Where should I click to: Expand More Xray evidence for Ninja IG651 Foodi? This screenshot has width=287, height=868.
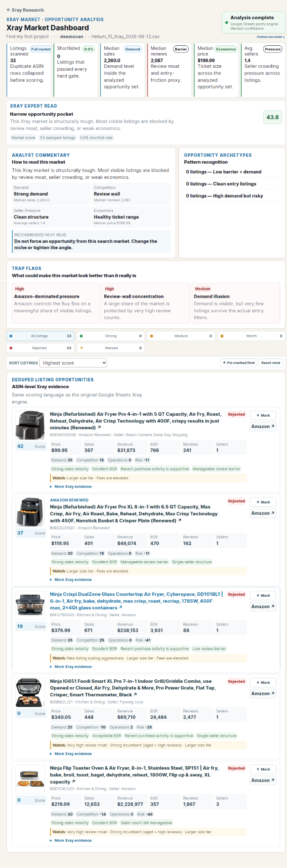tap(71, 754)
